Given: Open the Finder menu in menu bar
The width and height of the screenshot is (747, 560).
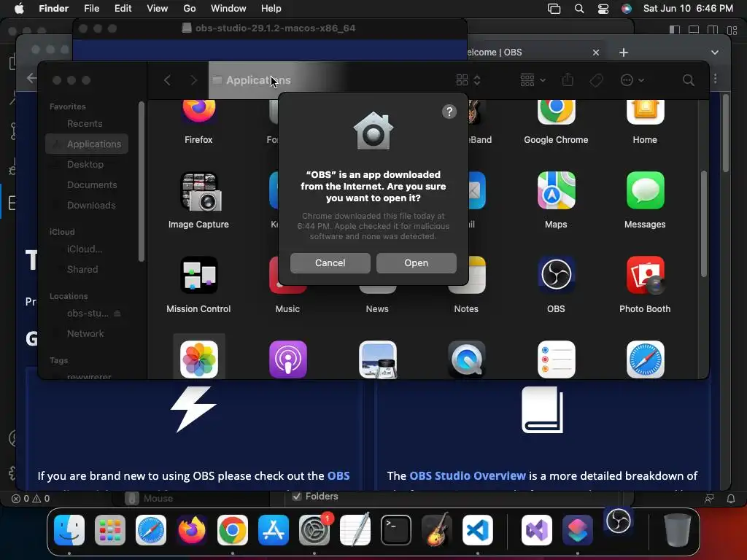Looking at the screenshot, I should 53,9.
